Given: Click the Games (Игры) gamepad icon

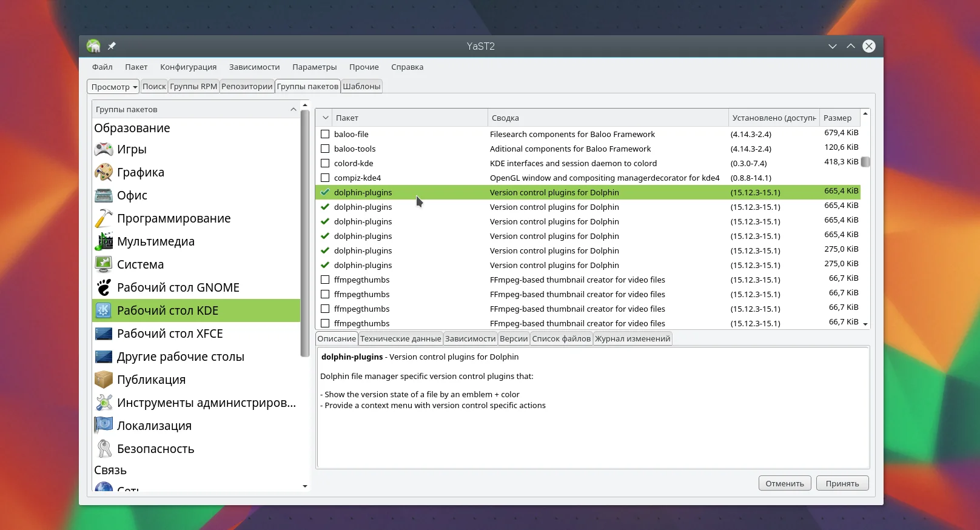Looking at the screenshot, I should 104,149.
